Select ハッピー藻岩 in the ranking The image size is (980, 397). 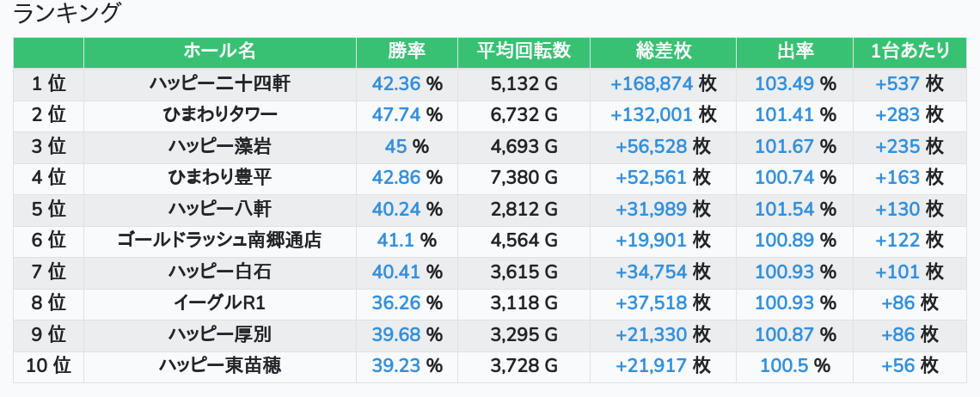pyautogui.click(x=220, y=146)
